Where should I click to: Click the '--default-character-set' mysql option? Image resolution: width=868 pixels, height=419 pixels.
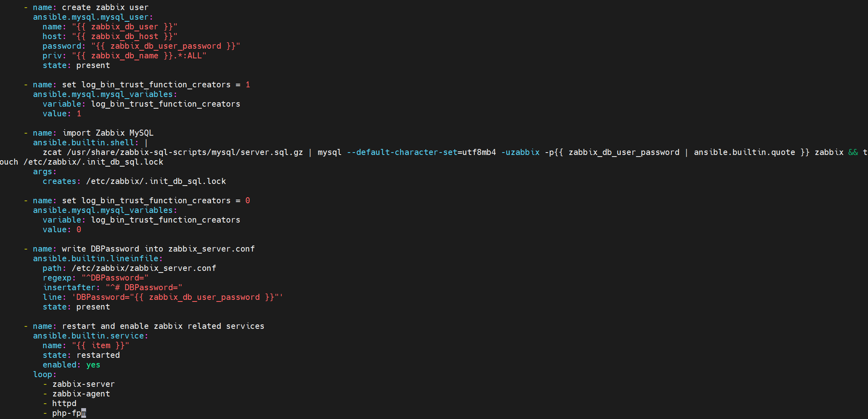[402, 152]
